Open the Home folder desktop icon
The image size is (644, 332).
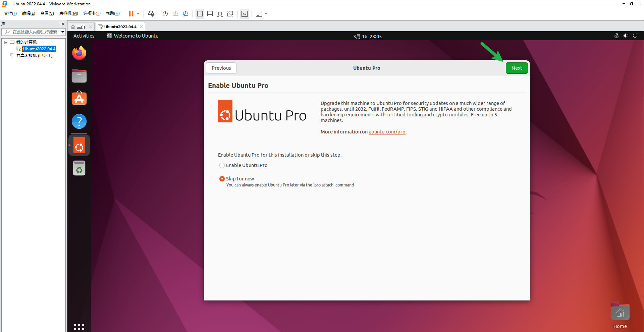(x=620, y=316)
